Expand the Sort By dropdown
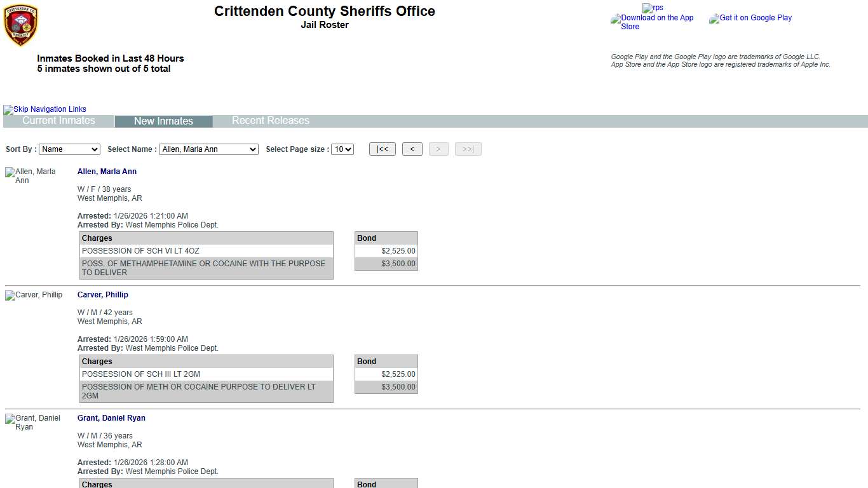 pos(69,149)
